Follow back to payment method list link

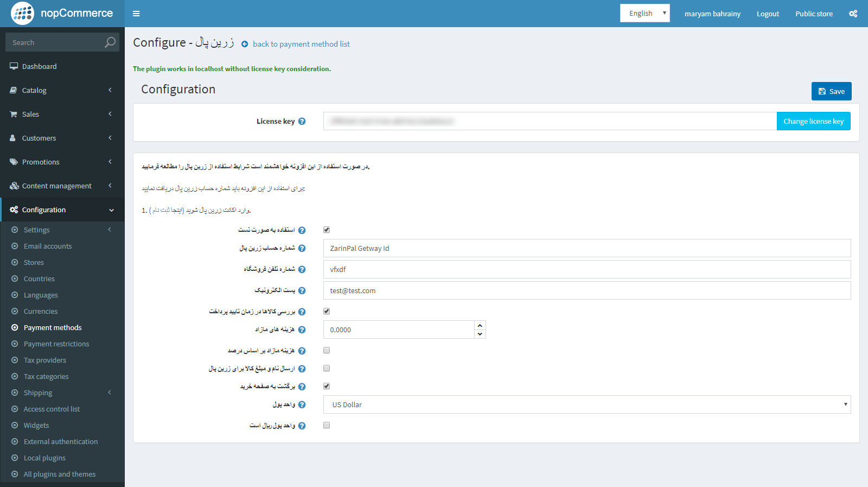coord(301,44)
